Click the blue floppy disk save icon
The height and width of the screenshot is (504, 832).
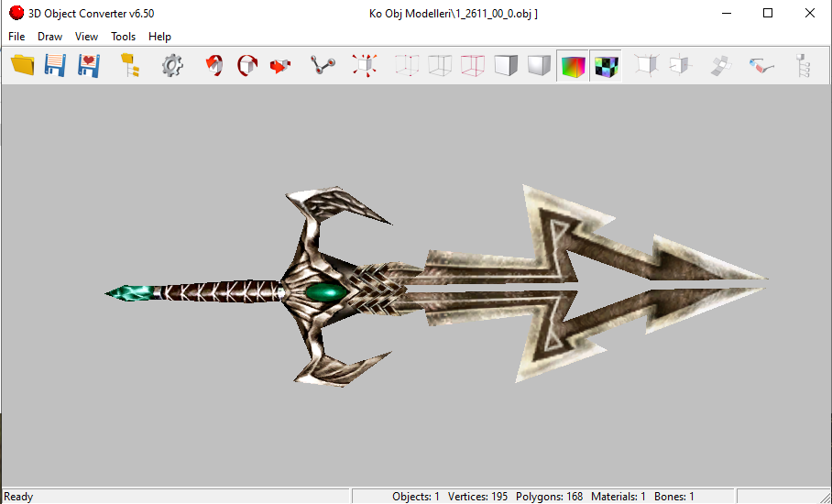click(55, 66)
